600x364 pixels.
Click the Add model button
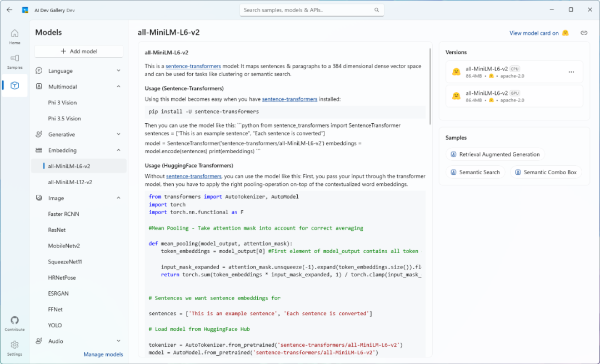pyautogui.click(x=79, y=51)
